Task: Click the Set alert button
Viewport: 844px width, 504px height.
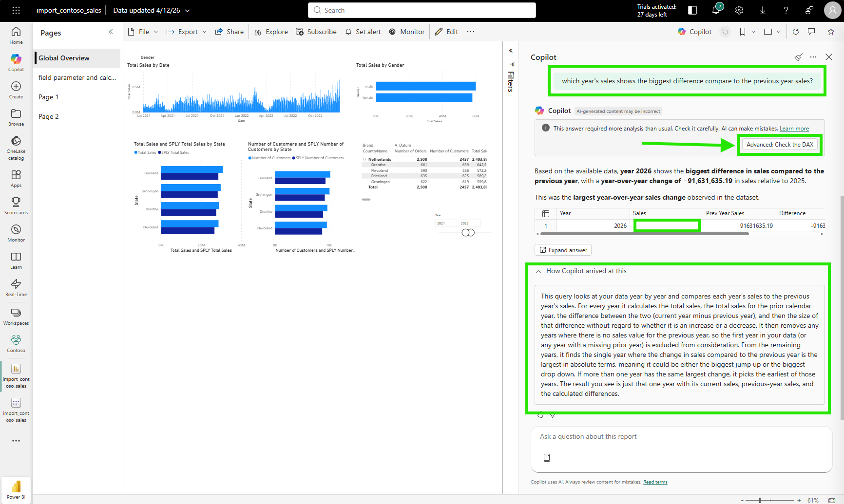Action: (x=363, y=32)
